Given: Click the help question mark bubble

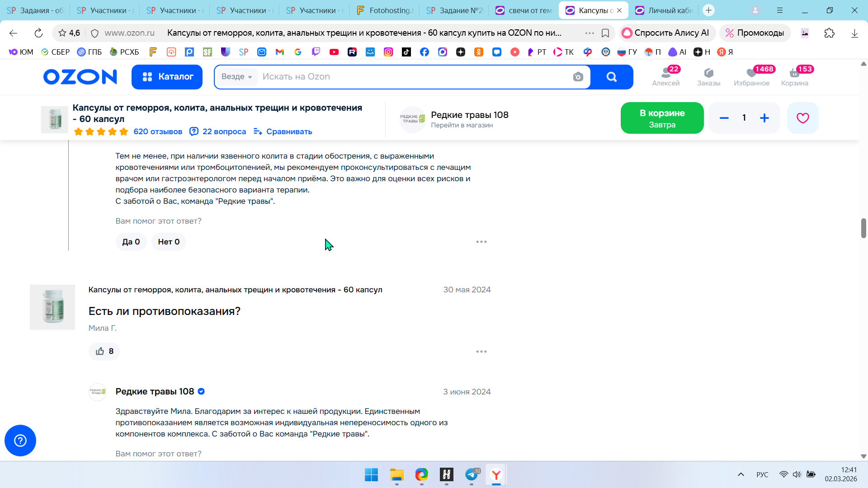Looking at the screenshot, I should (20, 441).
